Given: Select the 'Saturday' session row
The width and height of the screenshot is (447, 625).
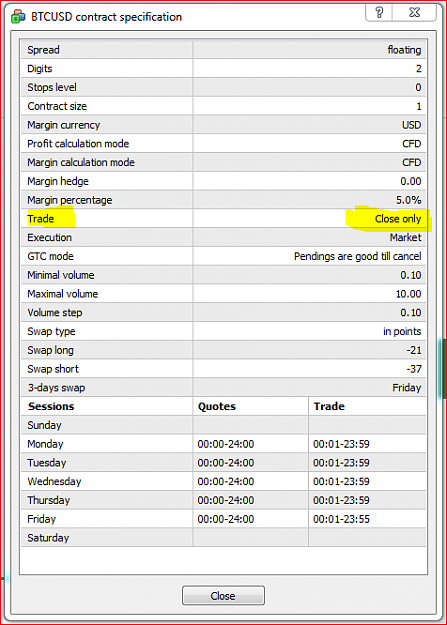Looking at the screenshot, I should [x=223, y=537].
